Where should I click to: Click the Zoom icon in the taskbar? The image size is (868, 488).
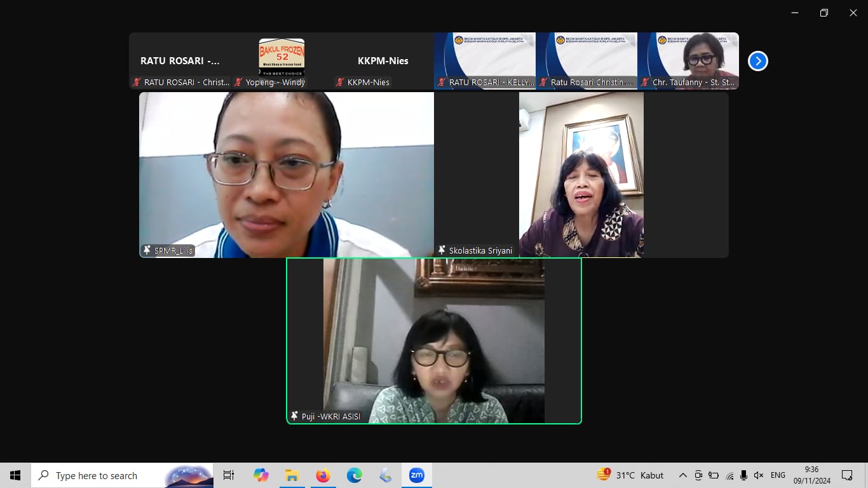tap(417, 475)
